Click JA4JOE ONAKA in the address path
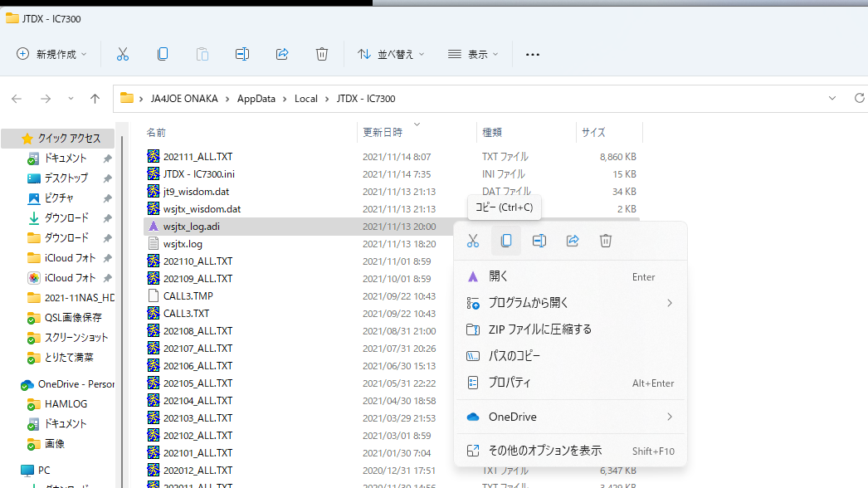 tap(183, 99)
